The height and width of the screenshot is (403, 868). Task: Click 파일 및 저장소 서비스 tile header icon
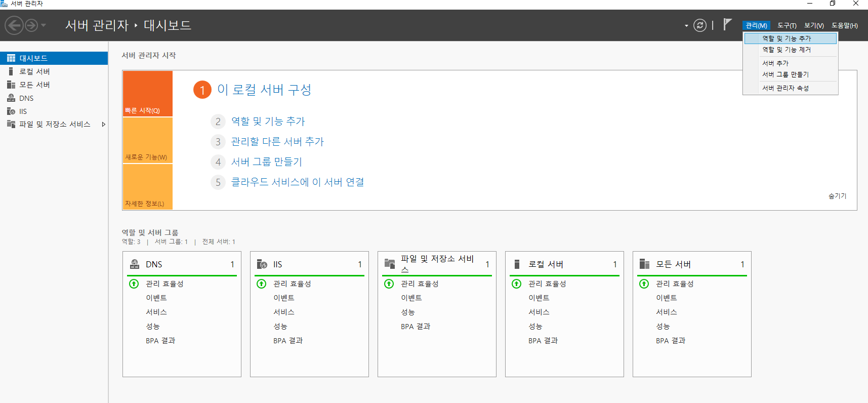[390, 264]
